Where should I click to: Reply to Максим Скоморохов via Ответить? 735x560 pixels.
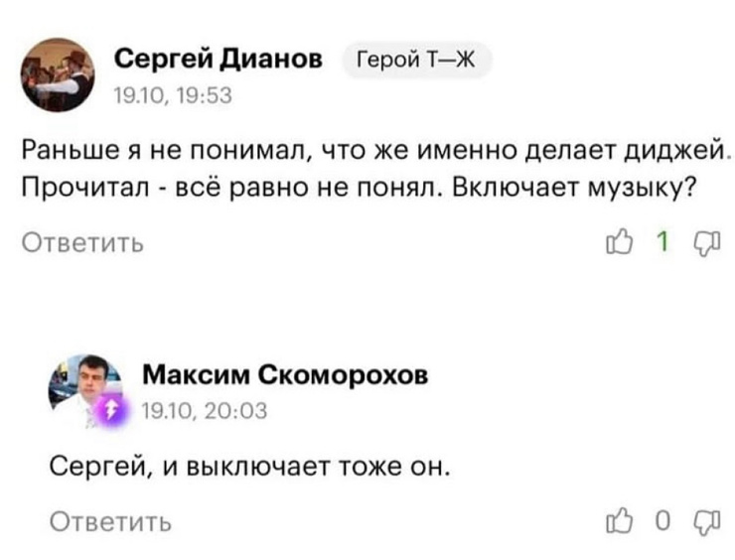click(111, 519)
